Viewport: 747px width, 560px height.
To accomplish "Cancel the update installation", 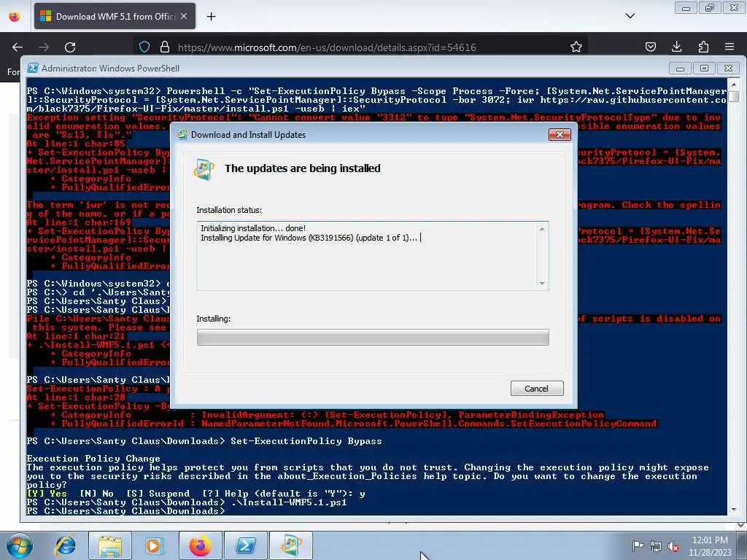I will pyautogui.click(x=537, y=388).
